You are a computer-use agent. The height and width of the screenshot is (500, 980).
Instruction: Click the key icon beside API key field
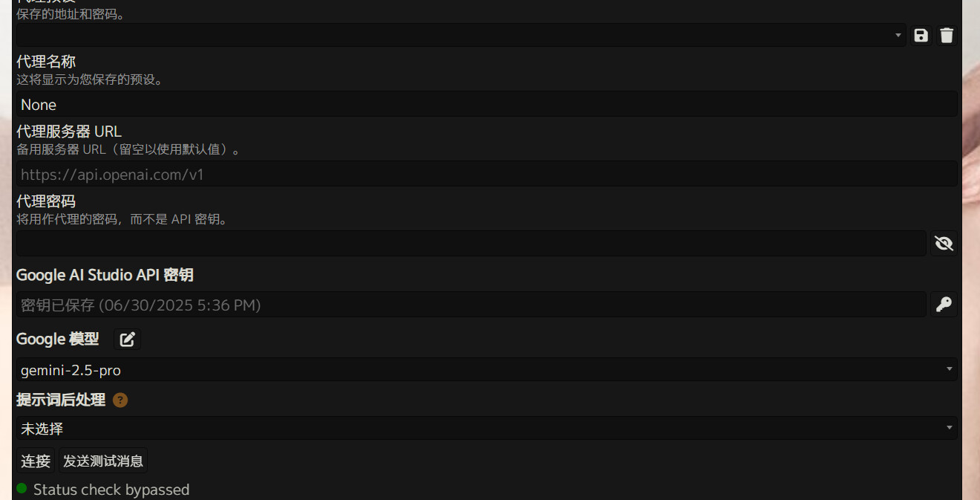[x=944, y=305]
